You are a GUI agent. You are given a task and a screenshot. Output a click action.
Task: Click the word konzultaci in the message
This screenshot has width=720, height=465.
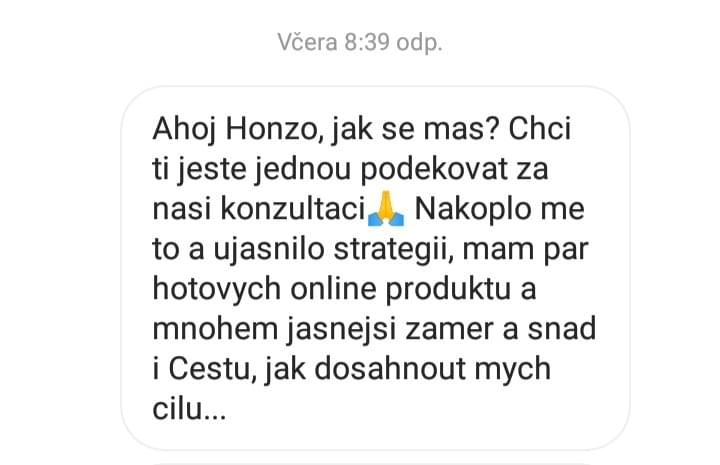[x=293, y=209]
